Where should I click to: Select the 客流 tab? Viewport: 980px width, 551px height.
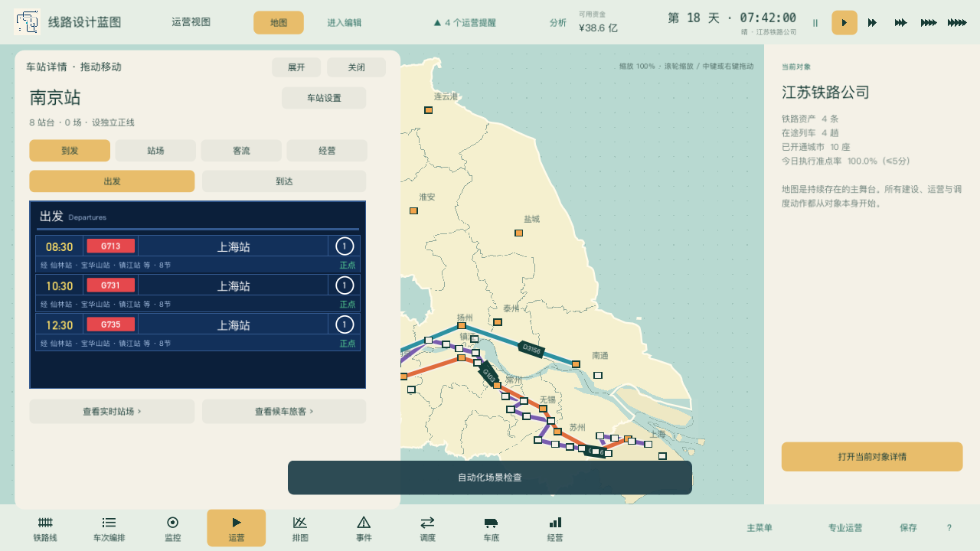coord(241,151)
